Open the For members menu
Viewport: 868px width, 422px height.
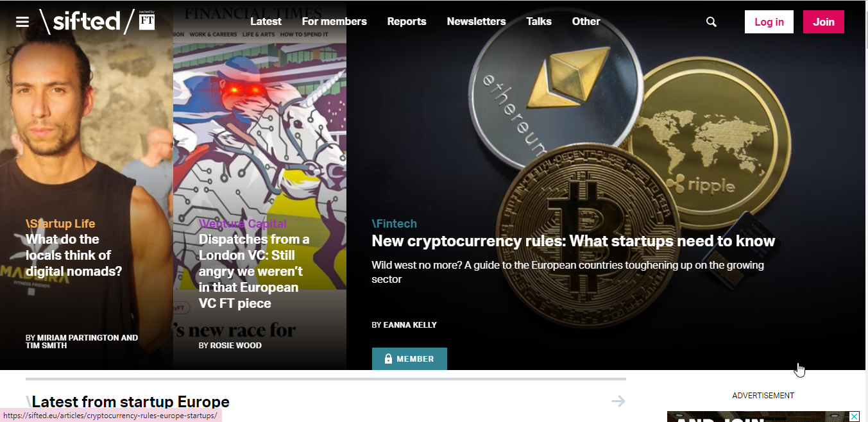[334, 21]
